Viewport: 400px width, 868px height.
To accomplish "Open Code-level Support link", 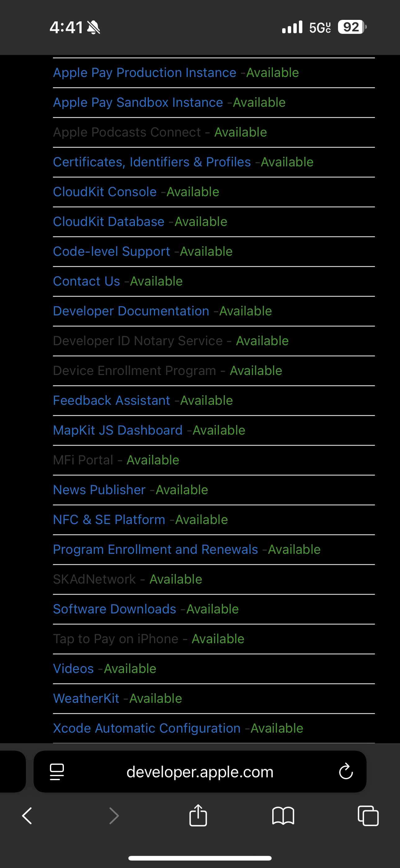I will point(111,251).
